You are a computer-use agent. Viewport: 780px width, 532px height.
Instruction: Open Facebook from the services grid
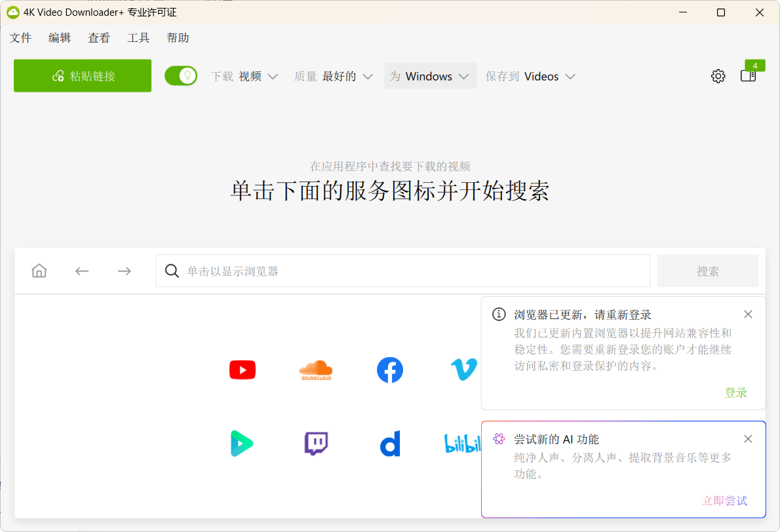click(390, 370)
